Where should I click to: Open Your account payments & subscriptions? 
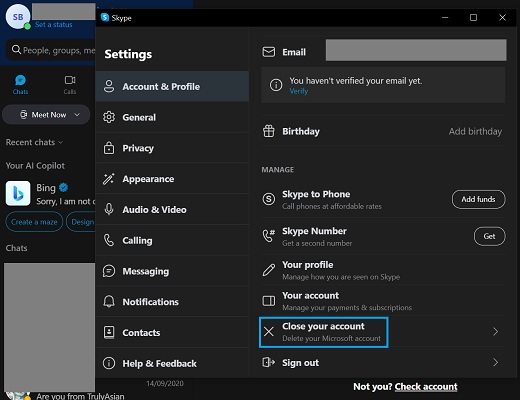(x=383, y=301)
